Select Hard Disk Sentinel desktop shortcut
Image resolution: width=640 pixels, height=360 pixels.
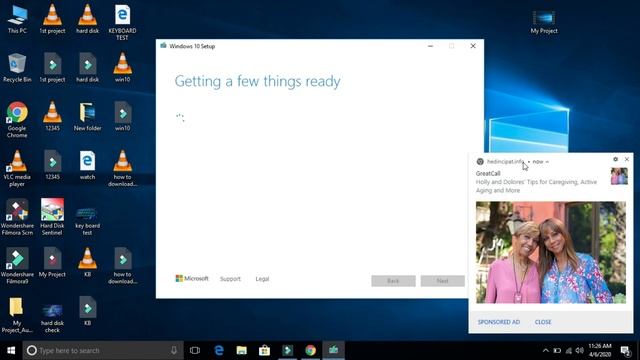[52, 217]
